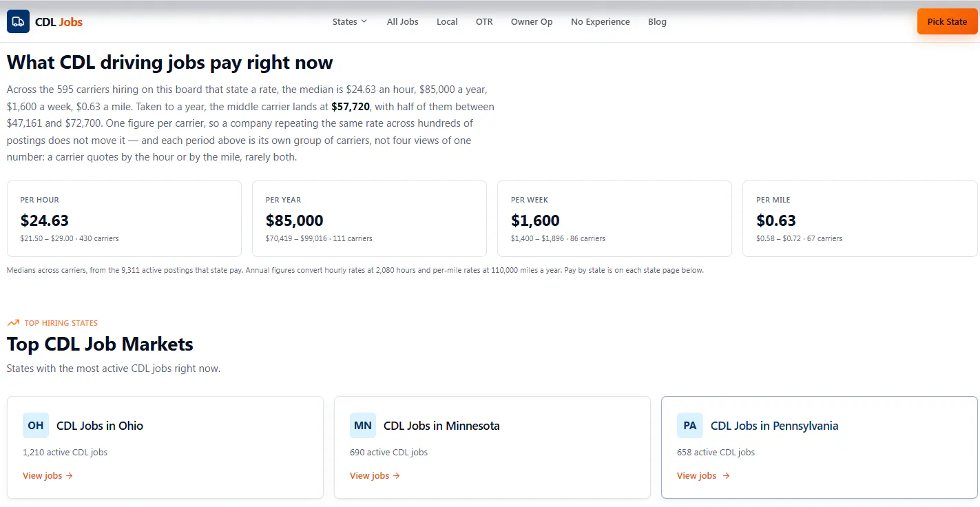This screenshot has height=507, width=980.
Task: Click the '690 active CDL jobs' text
Action: tap(388, 453)
